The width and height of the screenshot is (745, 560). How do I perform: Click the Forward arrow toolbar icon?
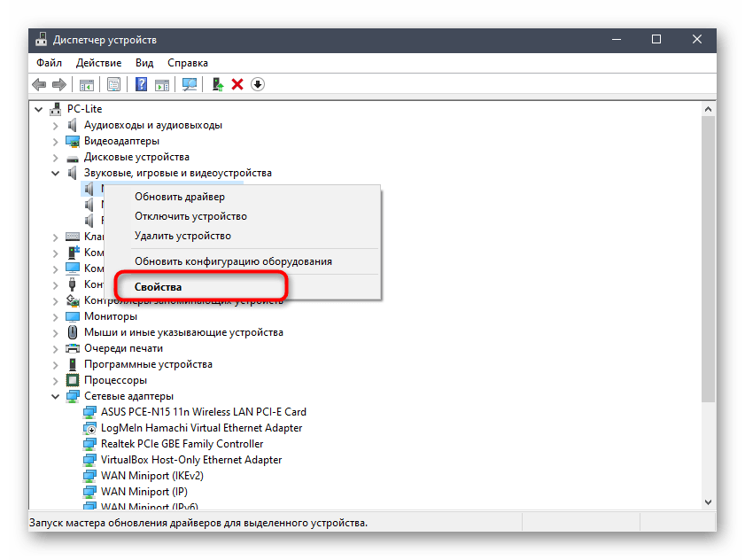click(x=59, y=84)
